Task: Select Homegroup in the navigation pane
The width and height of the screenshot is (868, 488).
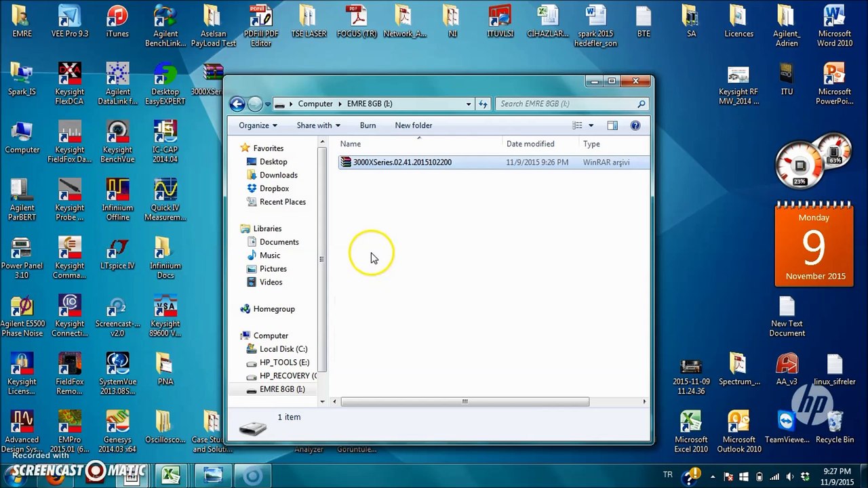Action: click(273, 309)
